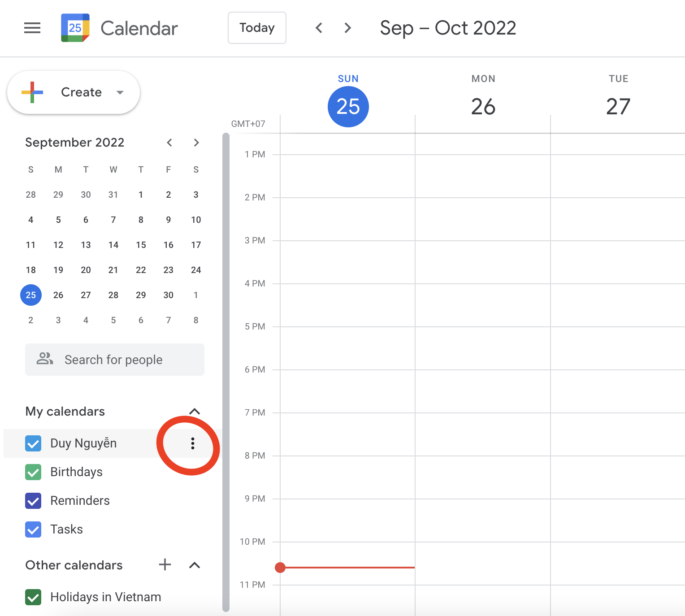This screenshot has width=685, height=616.
Task: Disable the Holidays in Vietnam calendar
Action: click(x=33, y=597)
